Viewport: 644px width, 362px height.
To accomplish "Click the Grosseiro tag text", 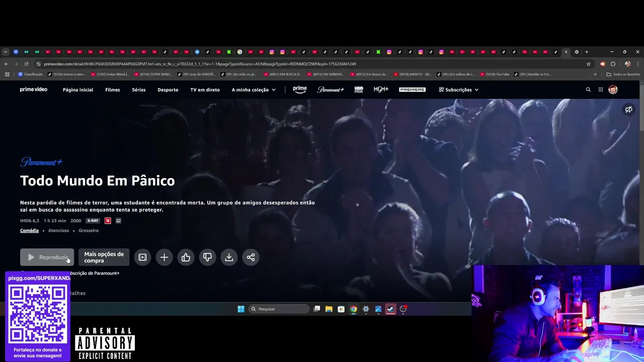I will click(x=89, y=230).
